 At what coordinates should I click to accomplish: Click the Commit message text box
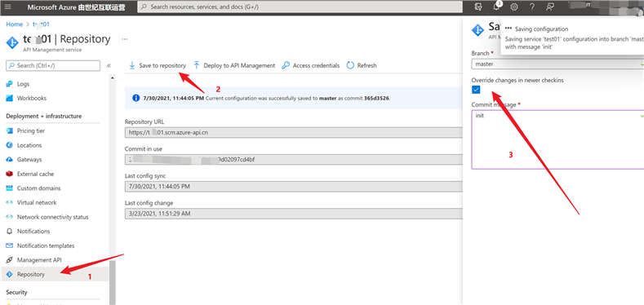[x=557, y=139]
